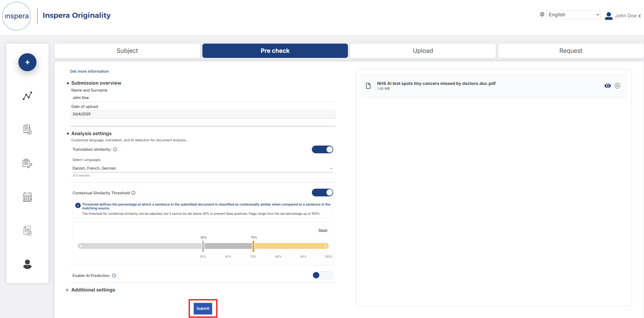Open the Select Languages dropdown
The image size is (644, 318).
tap(203, 168)
